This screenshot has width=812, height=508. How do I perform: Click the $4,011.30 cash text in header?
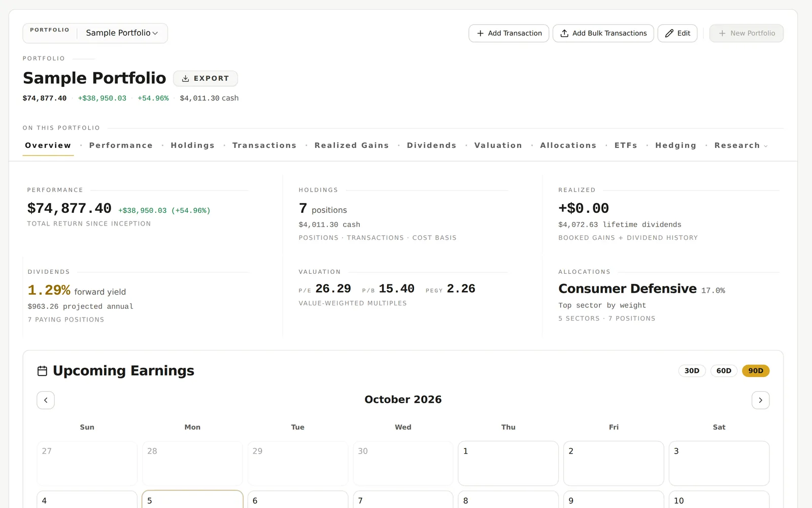209,98
